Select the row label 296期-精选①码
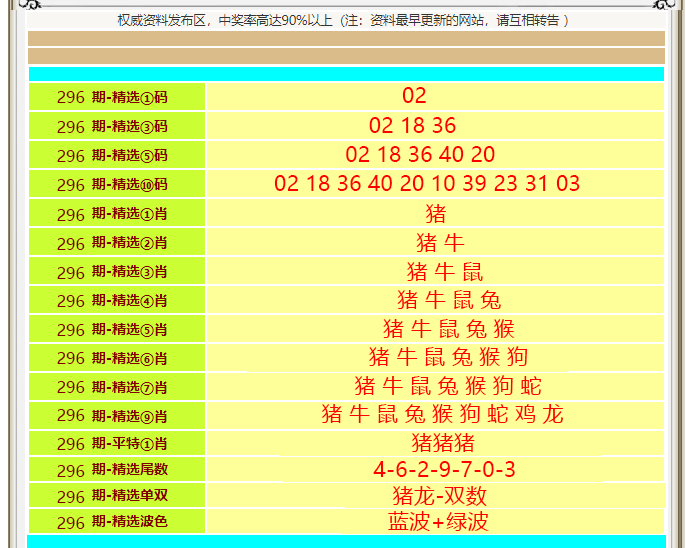 [112, 97]
